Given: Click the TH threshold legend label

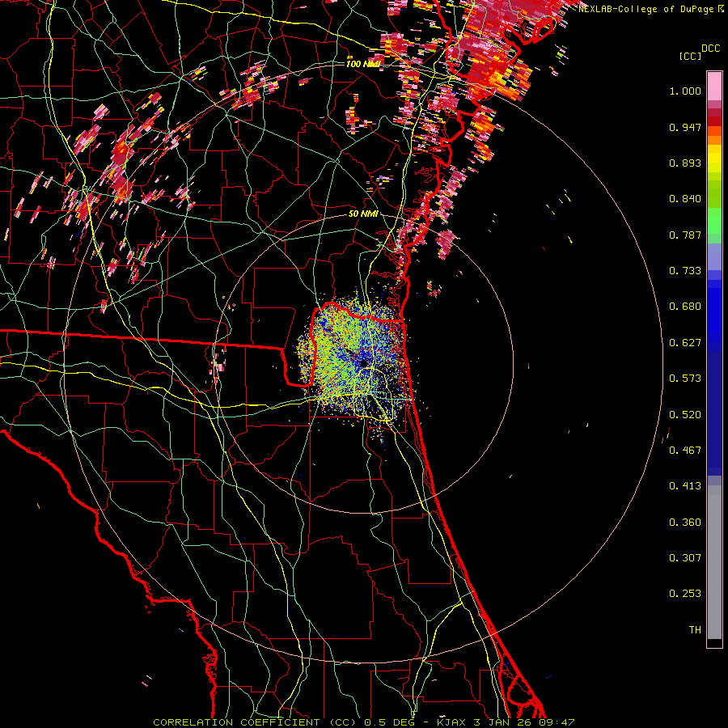Looking at the screenshot, I should point(695,630).
